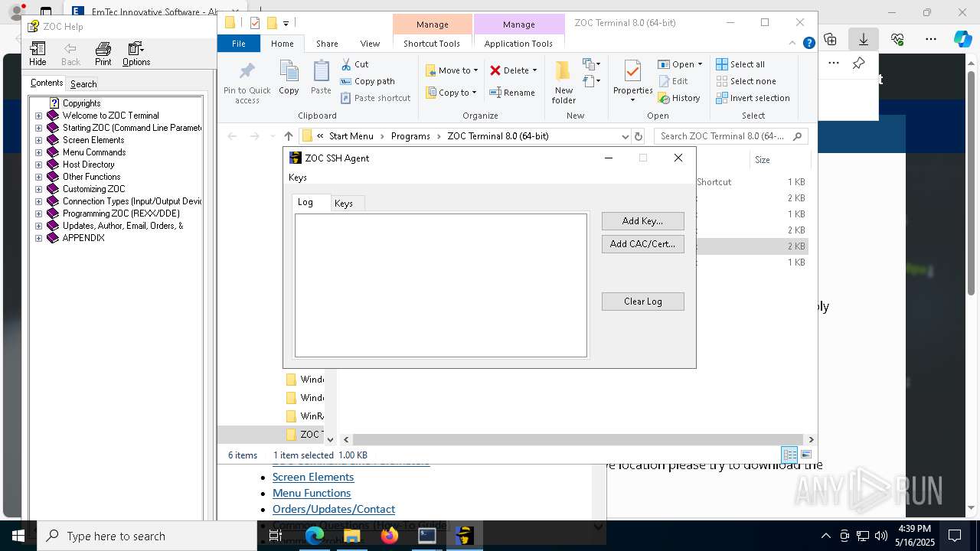The image size is (980, 551).
Task: Click Copy path in ribbon
Action: pyautogui.click(x=367, y=81)
